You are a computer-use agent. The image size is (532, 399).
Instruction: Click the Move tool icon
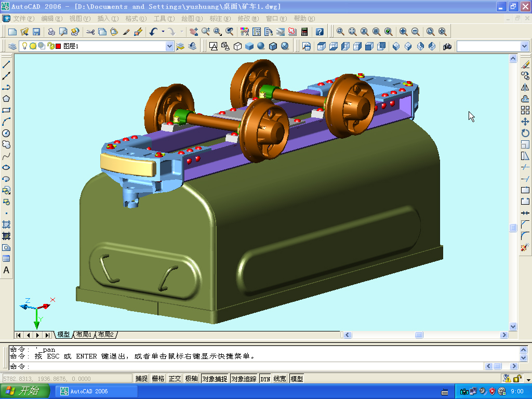525,122
